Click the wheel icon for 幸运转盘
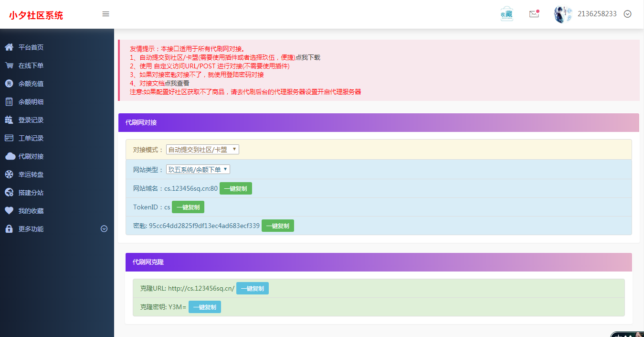Screen dimensions: 644x337 click(9, 174)
